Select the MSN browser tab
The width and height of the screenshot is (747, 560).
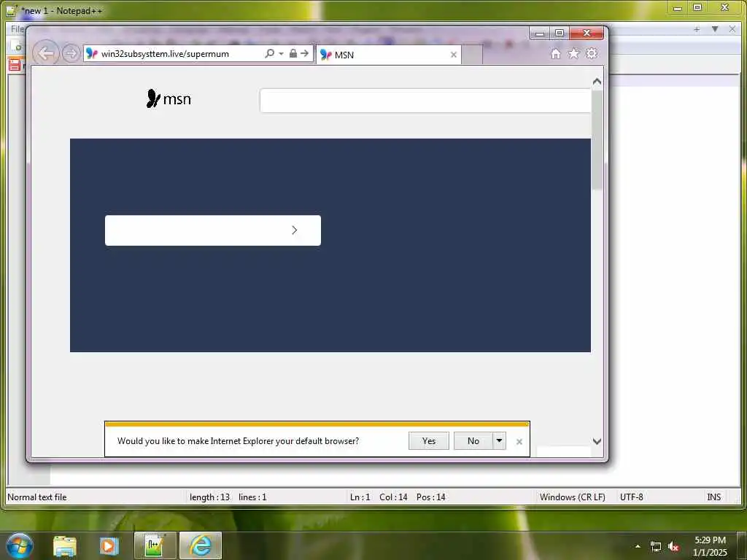coord(388,55)
